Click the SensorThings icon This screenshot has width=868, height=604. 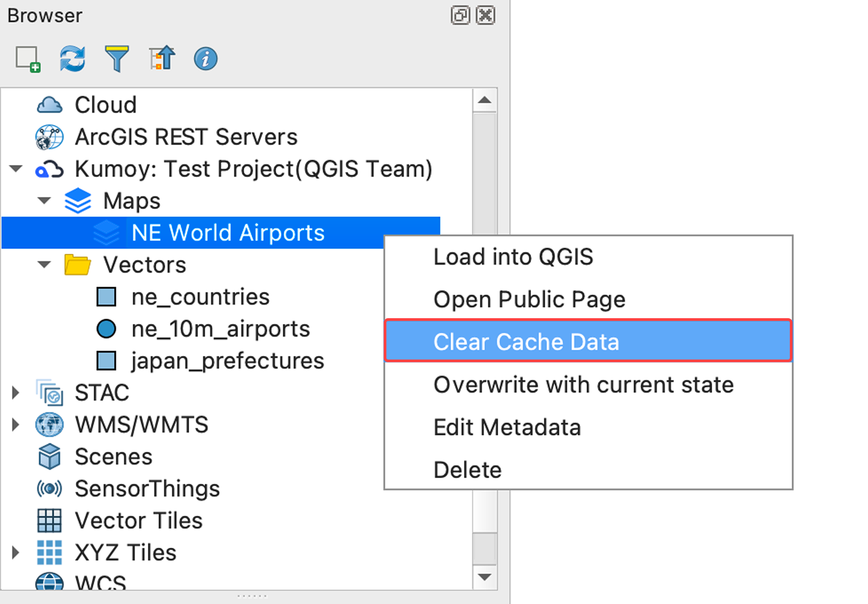(x=49, y=488)
